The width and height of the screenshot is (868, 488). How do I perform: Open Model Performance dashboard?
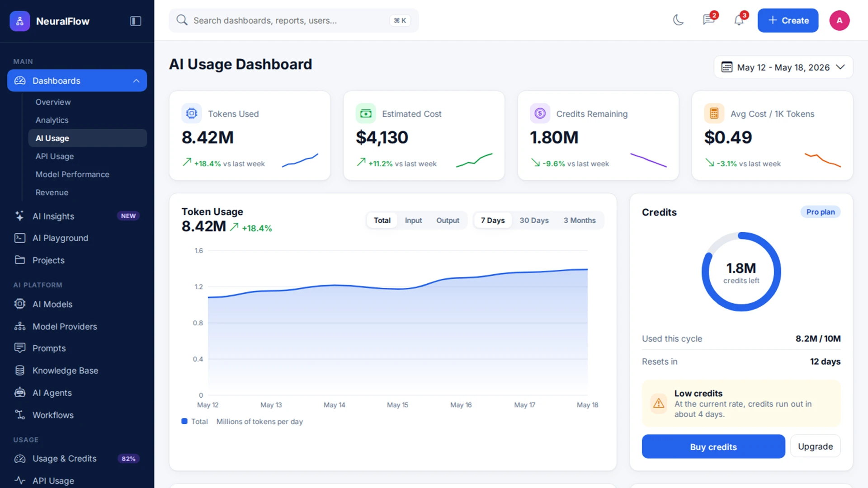pos(88,174)
